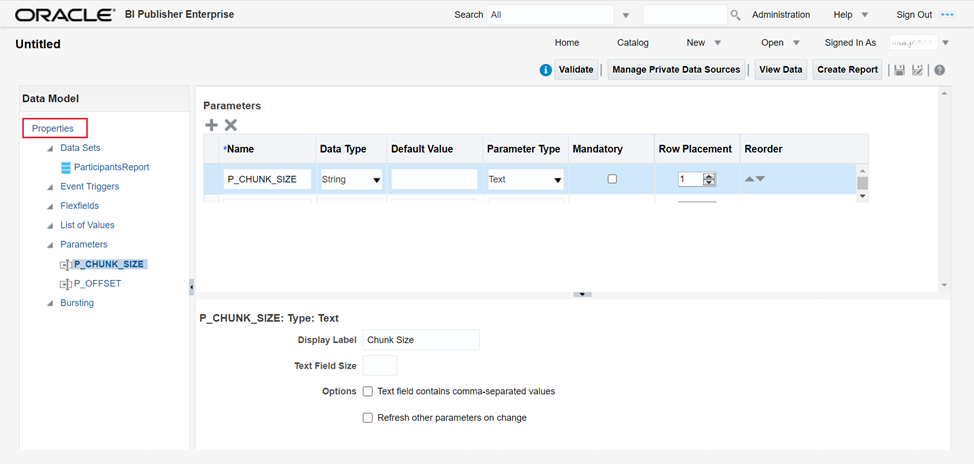Open the Data Type String dropdown
The width and height of the screenshot is (974, 464).
pyautogui.click(x=376, y=180)
